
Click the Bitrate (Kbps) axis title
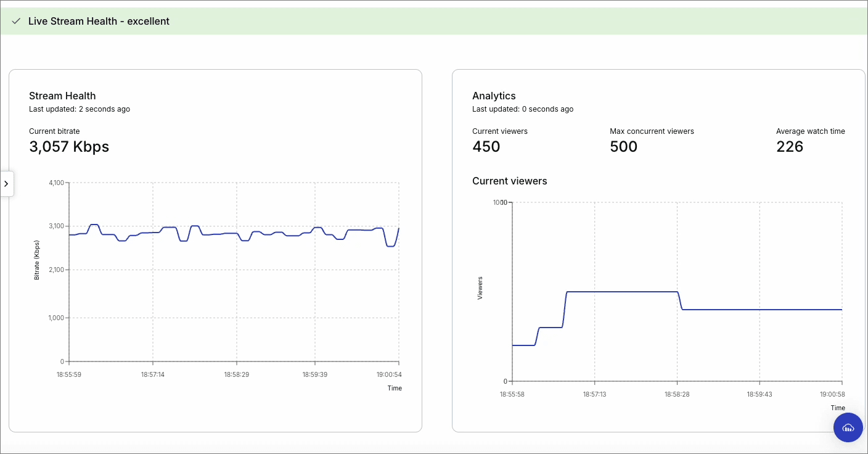(37, 259)
